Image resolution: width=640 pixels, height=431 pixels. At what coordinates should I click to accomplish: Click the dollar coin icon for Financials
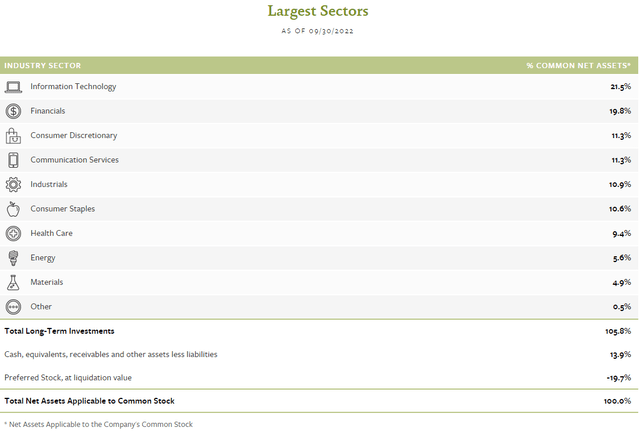[13, 111]
